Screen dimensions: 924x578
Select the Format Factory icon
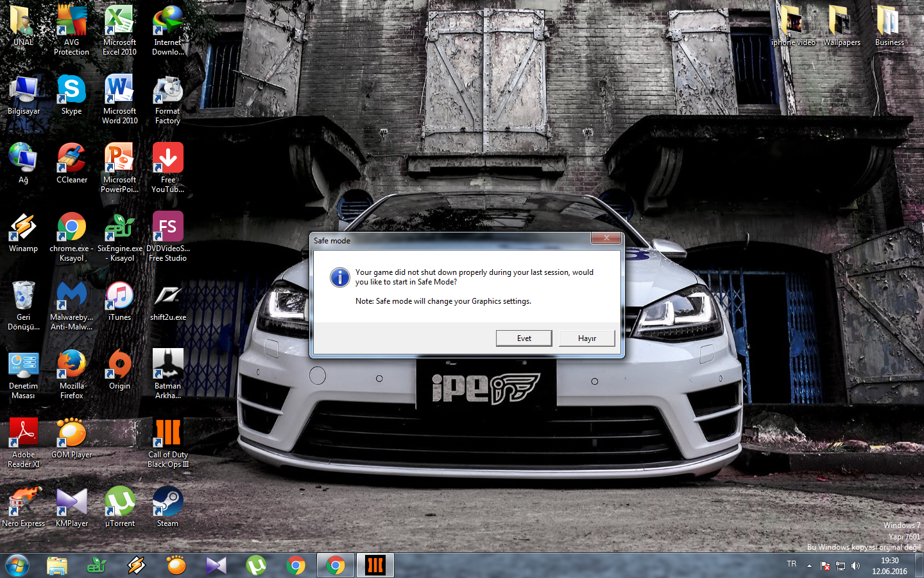tap(167, 99)
